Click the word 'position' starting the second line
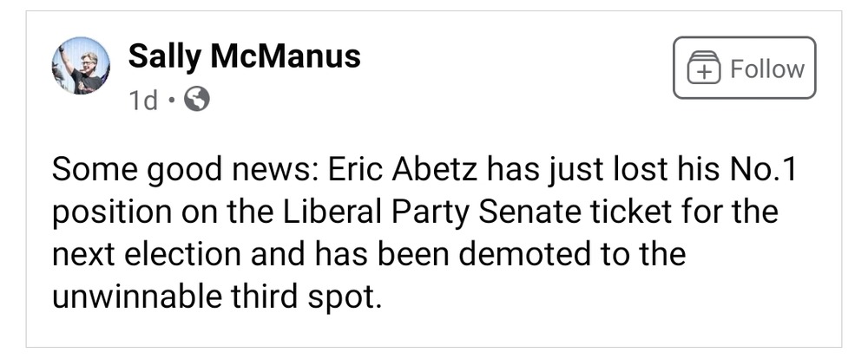The image size is (868, 359). (111, 212)
